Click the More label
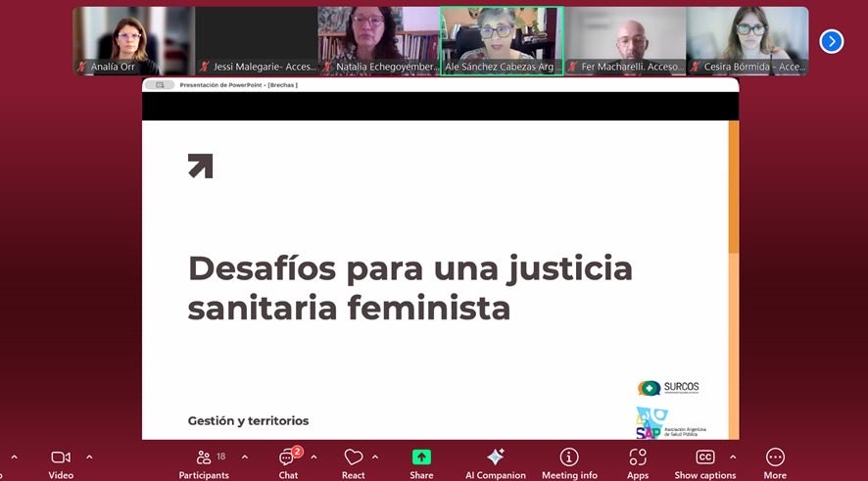 point(775,475)
